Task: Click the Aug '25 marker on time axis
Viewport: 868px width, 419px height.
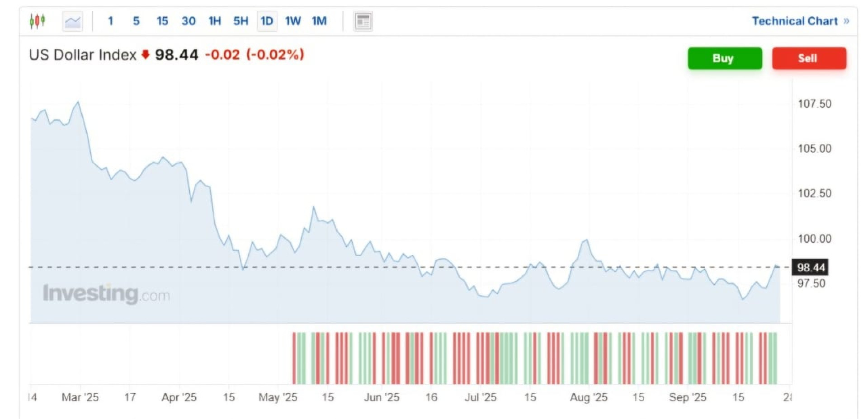Action: pos(588,397)
